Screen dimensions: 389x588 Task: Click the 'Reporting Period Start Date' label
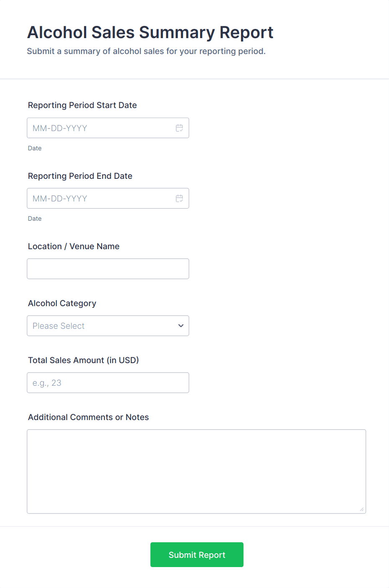tap(82, 106)
